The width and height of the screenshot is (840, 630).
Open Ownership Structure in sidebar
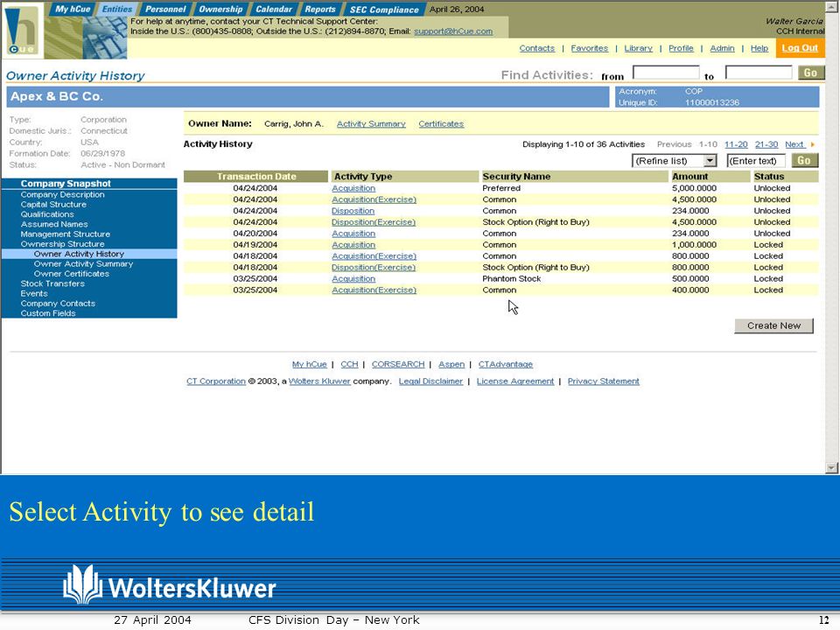[62, 244]
